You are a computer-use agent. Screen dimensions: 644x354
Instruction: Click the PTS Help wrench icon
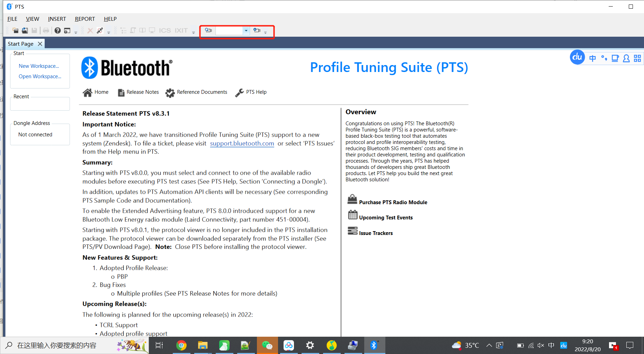pyautogui.click(x=239, y=93)
